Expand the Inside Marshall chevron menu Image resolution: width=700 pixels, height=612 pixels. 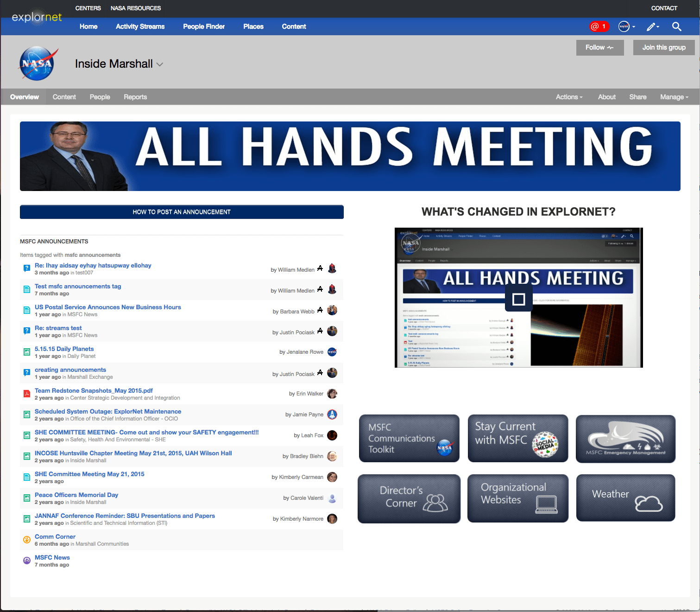160,64
